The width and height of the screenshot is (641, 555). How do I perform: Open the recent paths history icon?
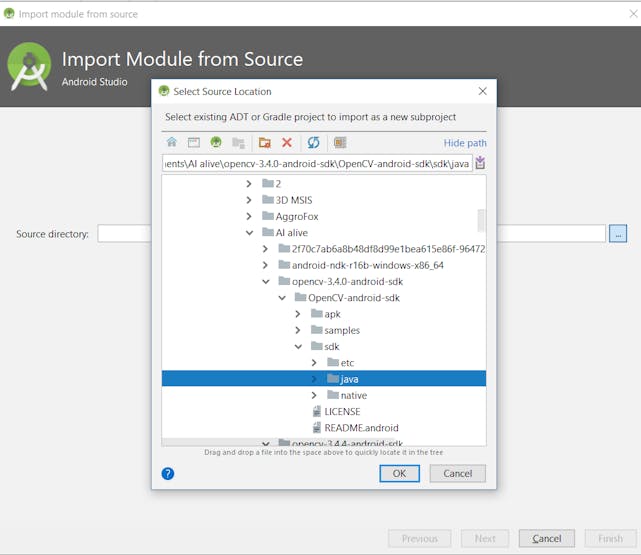(x=480, y=163)
